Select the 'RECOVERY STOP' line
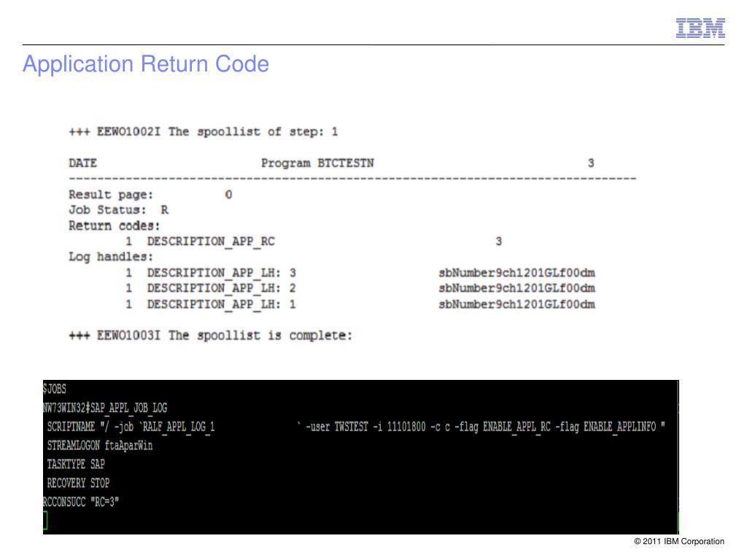This screenshot has height=560, width=747. click(78, 483)
